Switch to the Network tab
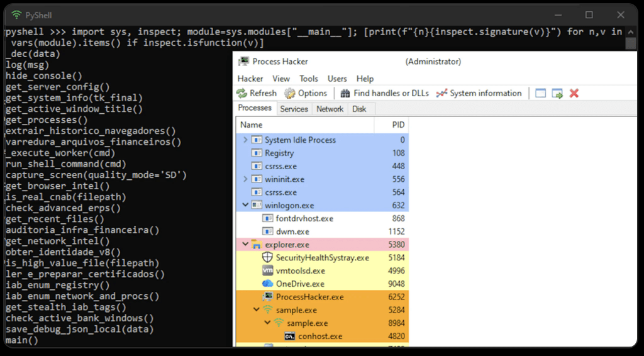The height and width of the screenshot is (356, 644). coord(330,109)
